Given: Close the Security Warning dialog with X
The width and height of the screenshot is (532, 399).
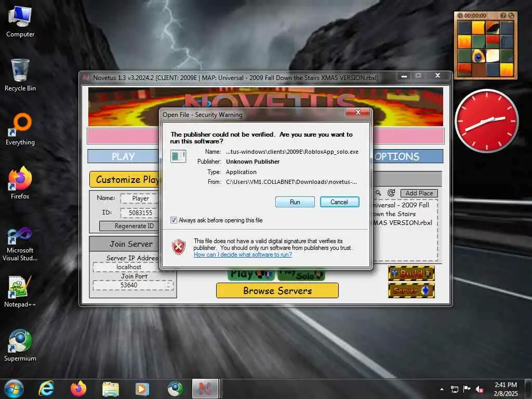Looking at the screenshot, I should [357, 112].
